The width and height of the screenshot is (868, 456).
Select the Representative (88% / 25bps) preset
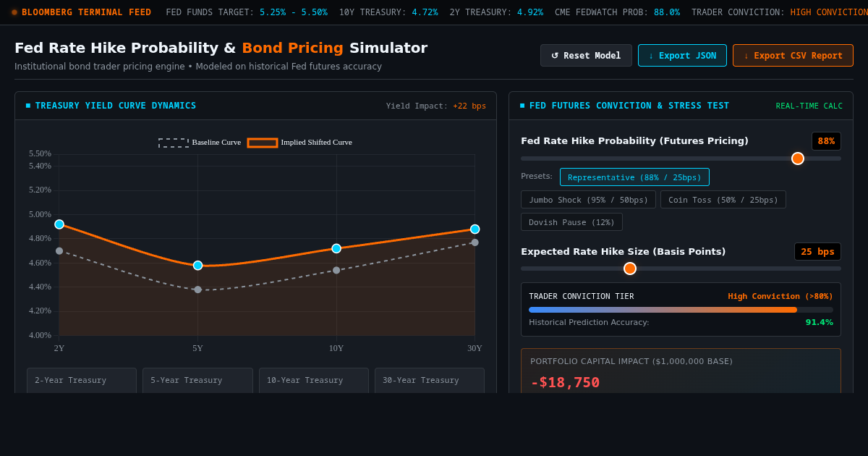(634, 177)
